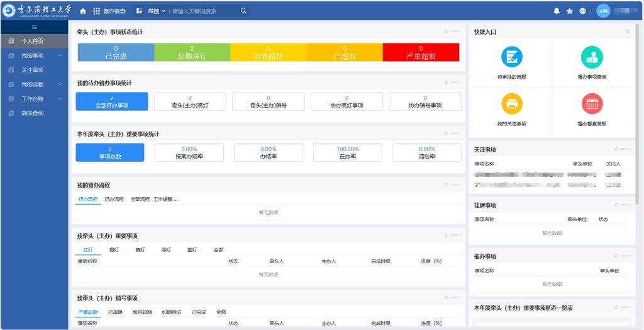Open 督办督查简报 calendar icon
Viewport: 644px width, 330px height.
click(x=591, y=103)
